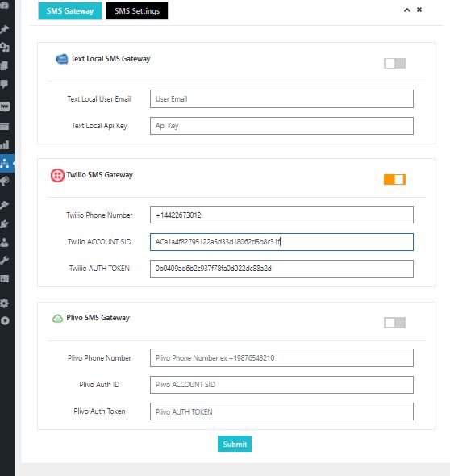Open the Media icon in sidebar
The image size is (450, 476).
tap(4, 48)
